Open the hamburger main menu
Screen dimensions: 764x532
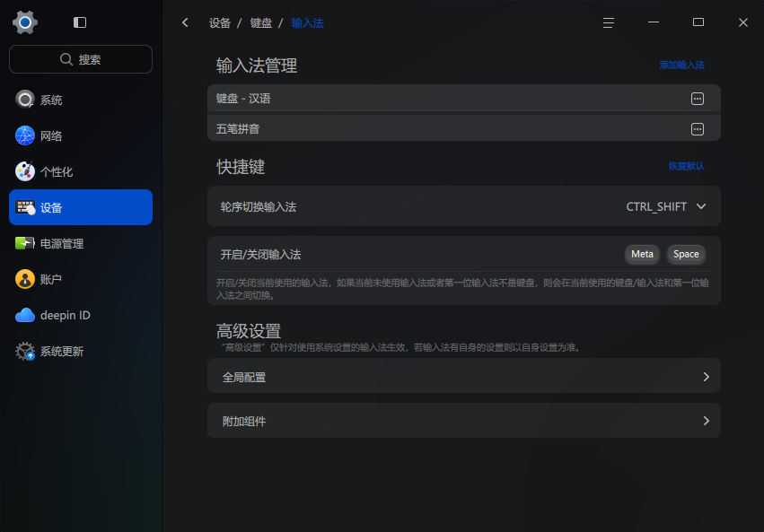click(608, 22)
